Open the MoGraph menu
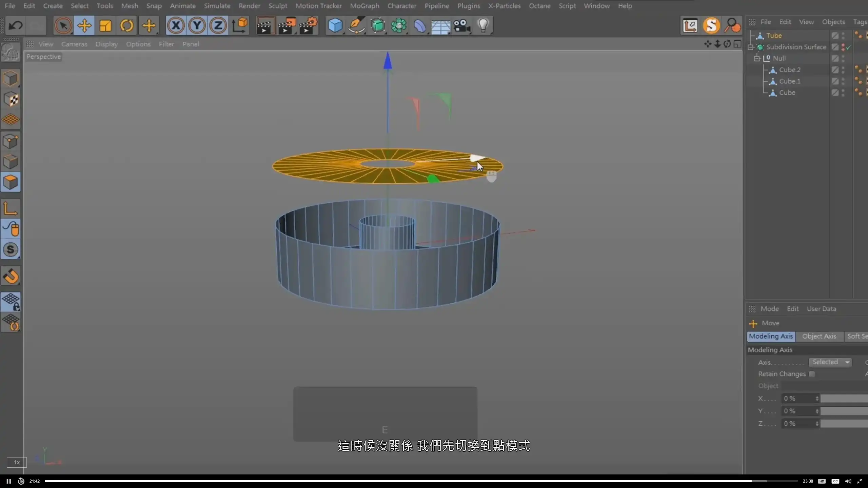Image resolution: width=868 pixels, height=488 pixels. pos(364,6)
